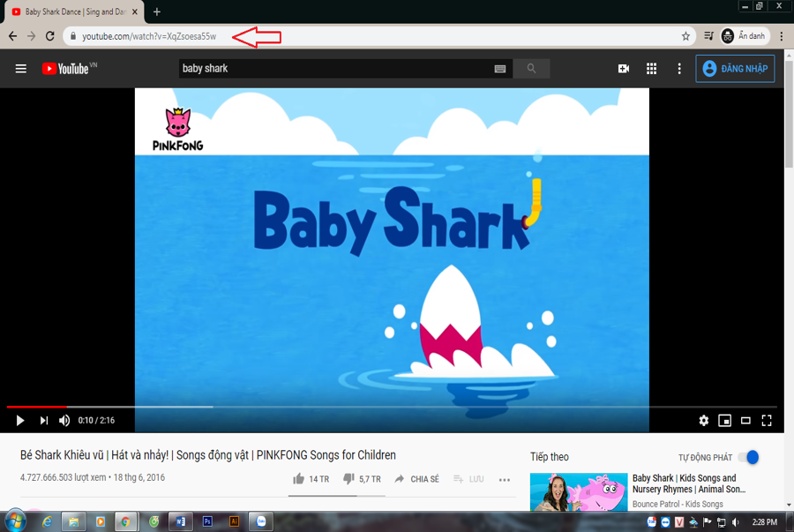Switch to Chrome in the taskbar
The width and height of the screenshot is (794, 532).
(x=125, y=521)
